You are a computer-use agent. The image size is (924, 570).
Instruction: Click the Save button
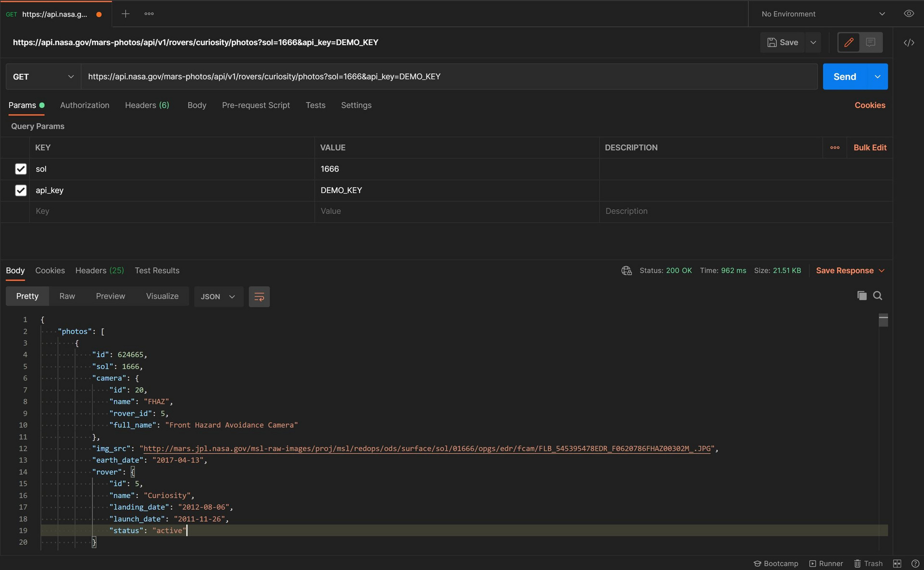click(783, 42)
